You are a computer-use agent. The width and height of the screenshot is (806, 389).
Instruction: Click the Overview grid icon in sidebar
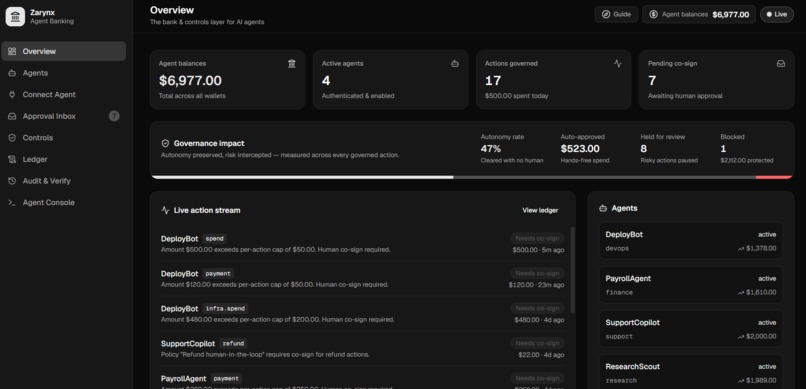pos(12,51)
